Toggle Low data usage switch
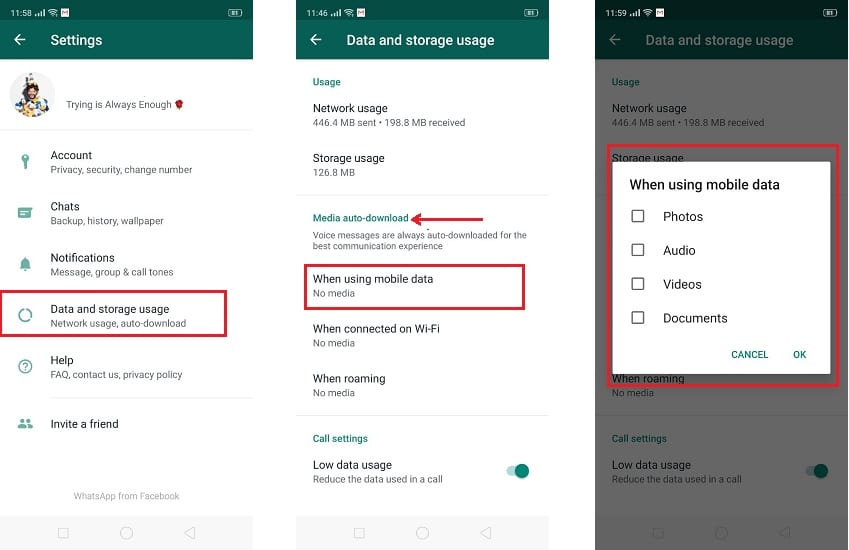 click(518, 471)
